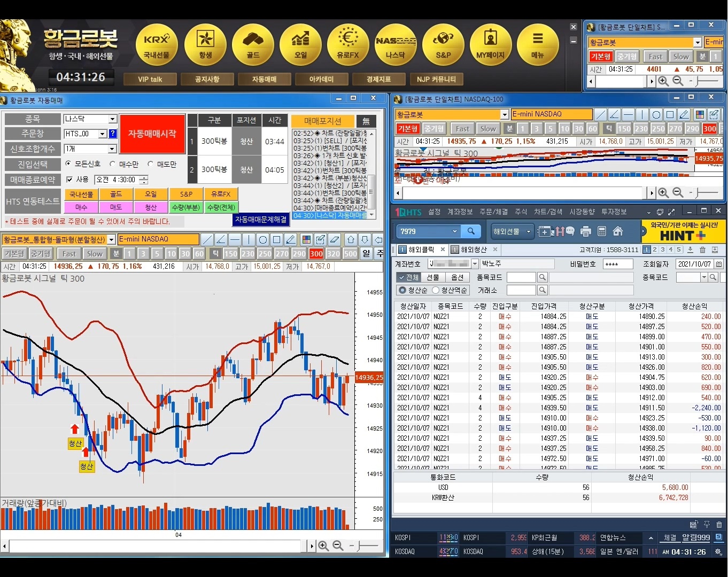Open the 해외선물 dropdown in HTS toolbar
This screenshot has width=728, height=577.
pos(529,231)
